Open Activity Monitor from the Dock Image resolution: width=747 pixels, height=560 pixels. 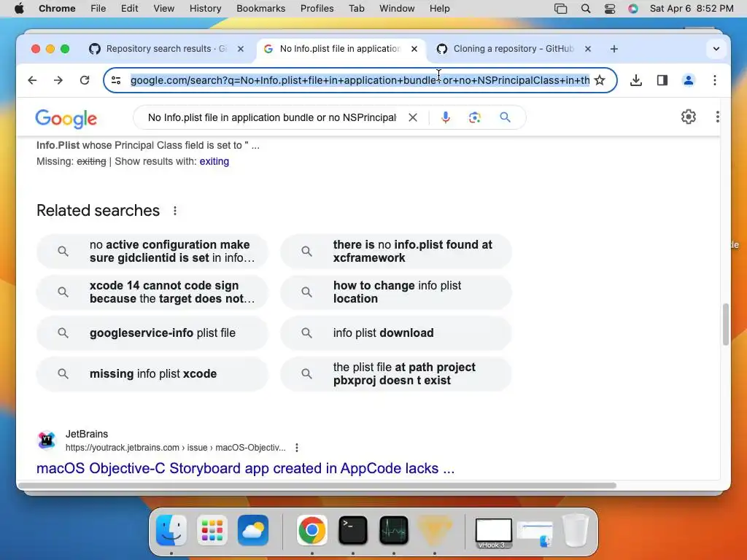coord(393,530)
